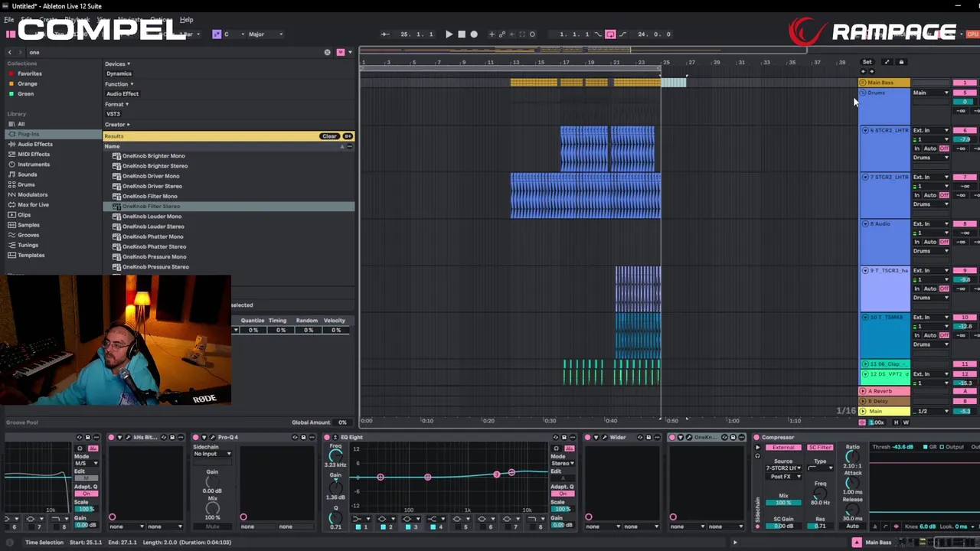
Task: Open the Max for Live category
Action: 33,204
